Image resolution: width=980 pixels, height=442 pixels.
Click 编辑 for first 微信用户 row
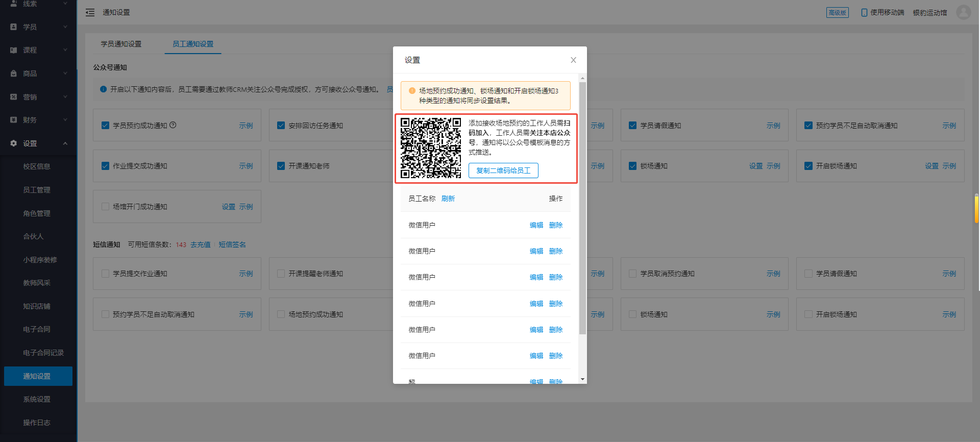tap(536, 225)
